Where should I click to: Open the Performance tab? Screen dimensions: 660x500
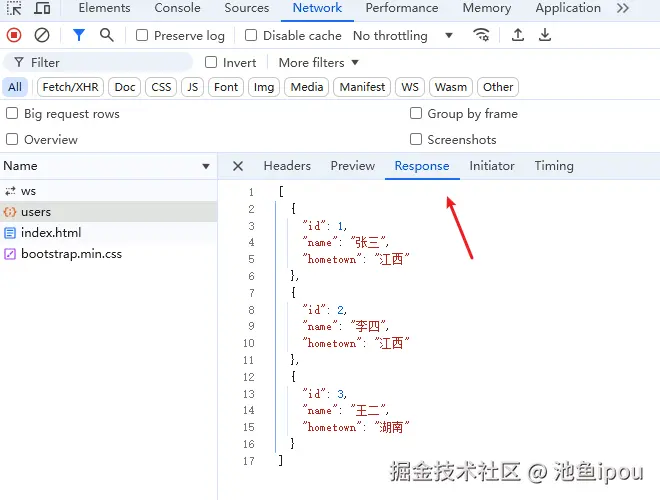402,8
